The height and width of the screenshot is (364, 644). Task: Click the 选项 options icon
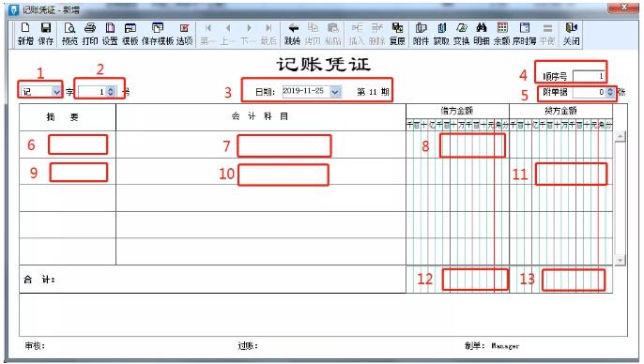(184, 34)
